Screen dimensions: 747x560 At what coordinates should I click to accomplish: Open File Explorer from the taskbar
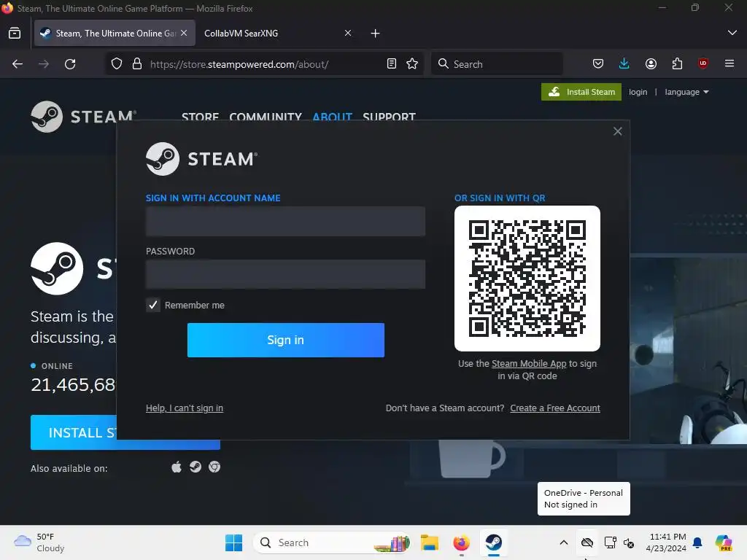(x=429, y=542)
